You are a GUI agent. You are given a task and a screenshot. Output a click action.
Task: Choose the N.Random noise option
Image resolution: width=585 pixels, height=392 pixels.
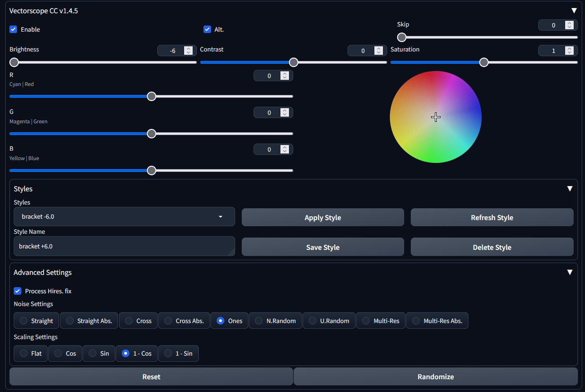(275, 320)
